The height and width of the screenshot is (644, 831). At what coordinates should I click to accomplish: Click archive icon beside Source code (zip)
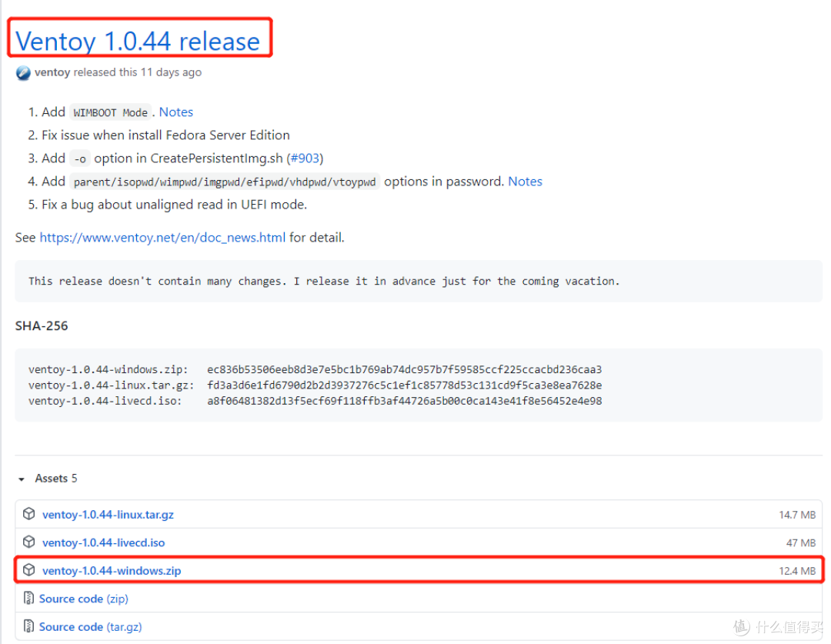tap(29, 599)
